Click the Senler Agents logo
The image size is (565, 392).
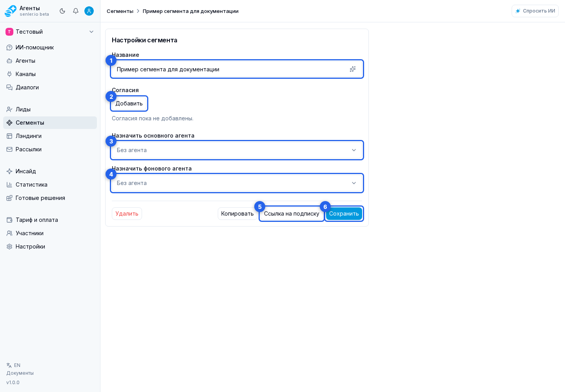[x=11, y=11]
